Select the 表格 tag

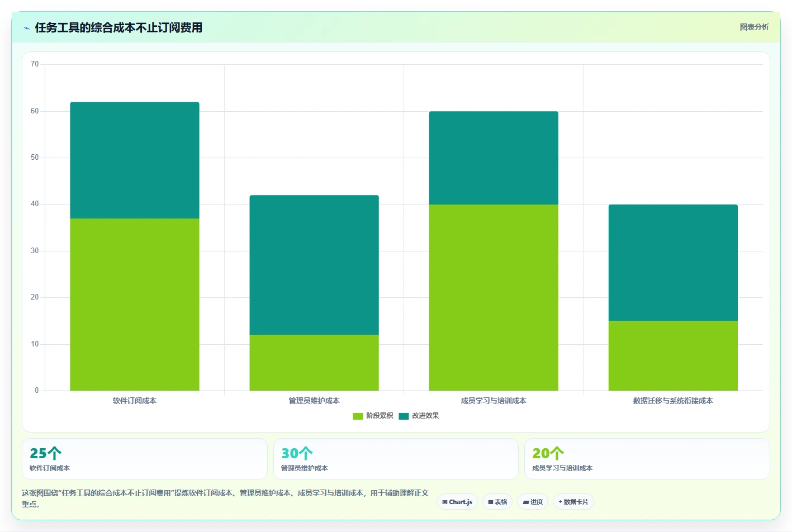tap(497, 502)
